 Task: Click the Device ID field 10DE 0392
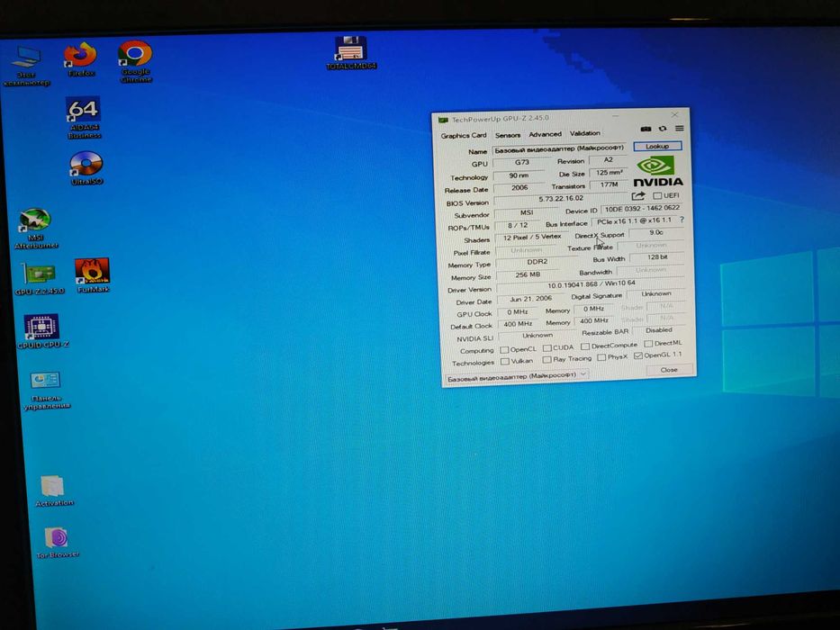pos(642,209)
